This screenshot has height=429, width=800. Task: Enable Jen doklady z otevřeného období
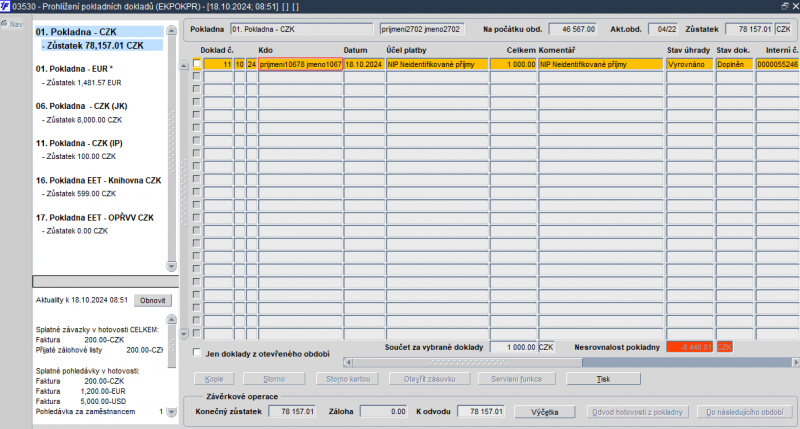pos(197,352)
